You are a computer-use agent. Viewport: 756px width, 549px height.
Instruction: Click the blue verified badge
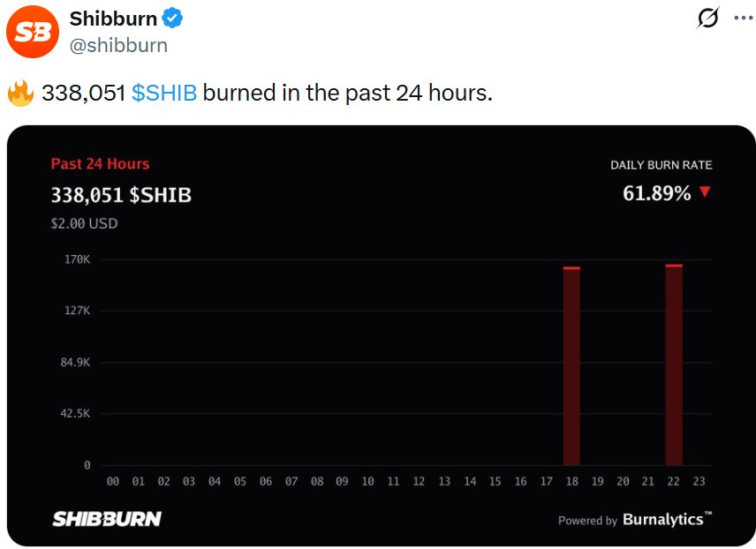pyautogui.click(x=172, y=19)
